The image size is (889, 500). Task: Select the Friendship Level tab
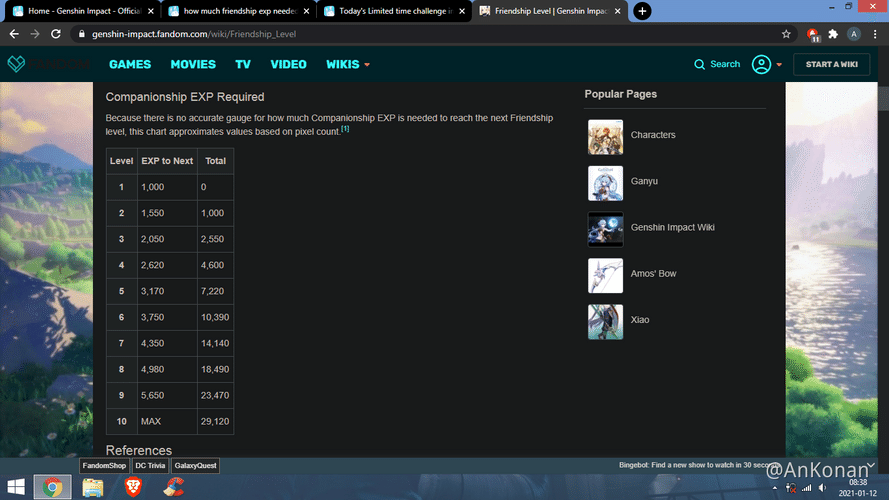pos(550,11)
